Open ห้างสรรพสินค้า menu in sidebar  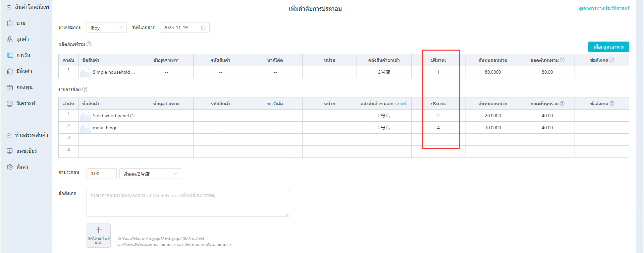[x=31, y=135]
